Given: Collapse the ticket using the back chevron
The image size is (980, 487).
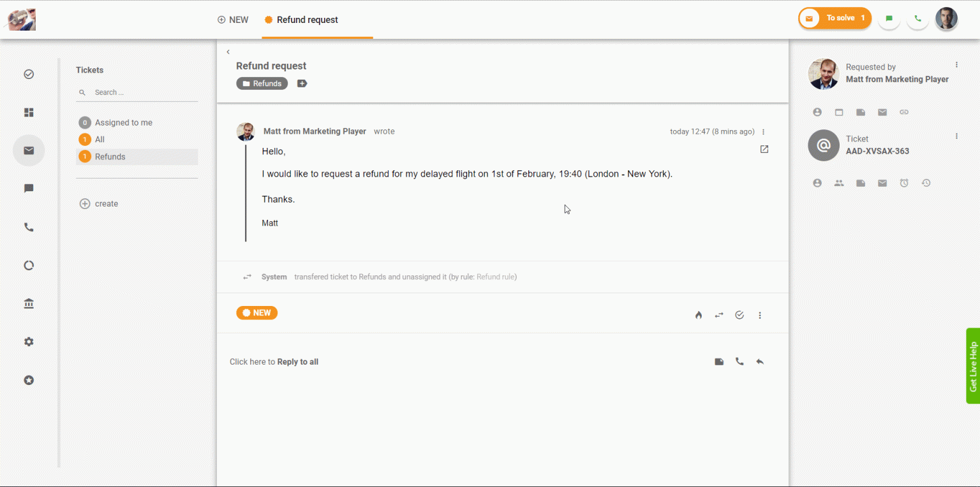Looking at the screenshot, I should (228, 52).
